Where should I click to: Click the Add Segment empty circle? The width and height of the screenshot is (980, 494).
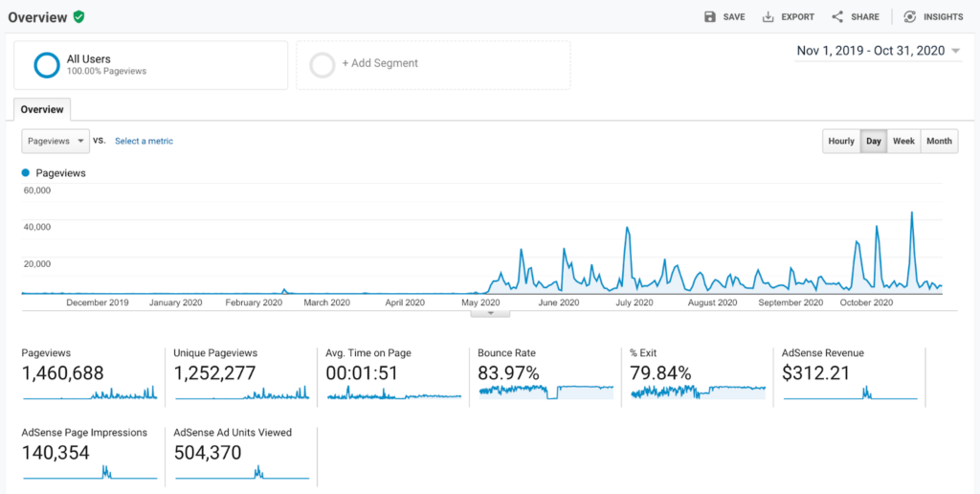[323, 65]
